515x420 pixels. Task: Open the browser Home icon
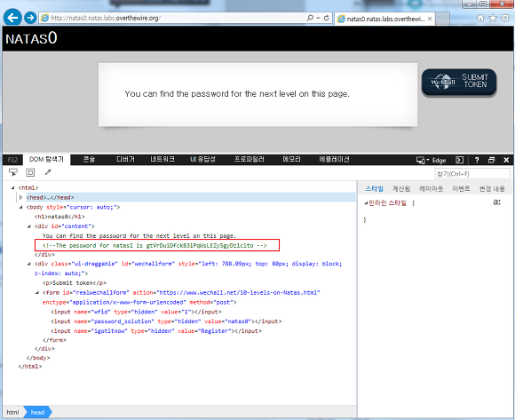click(x=480, y=18)
